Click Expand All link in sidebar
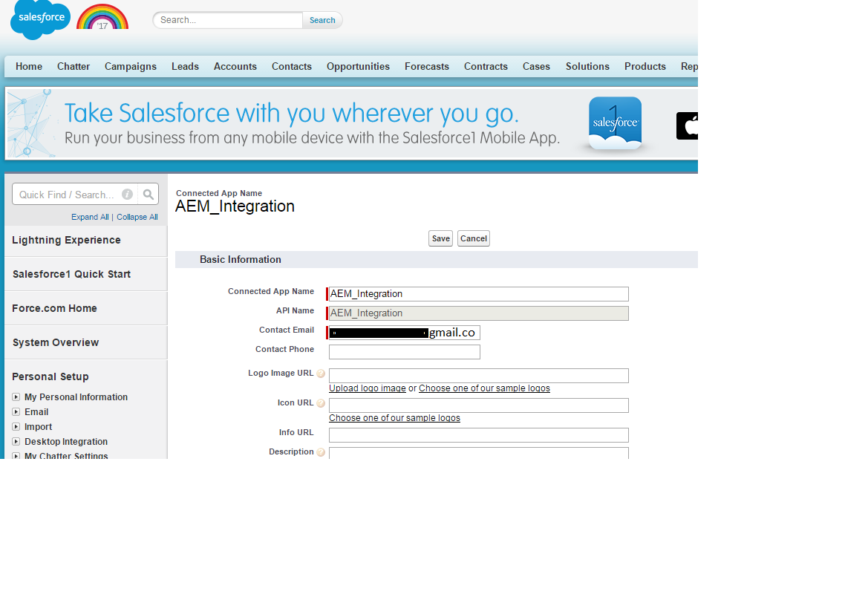868x600 pixels. coord(90,217)
